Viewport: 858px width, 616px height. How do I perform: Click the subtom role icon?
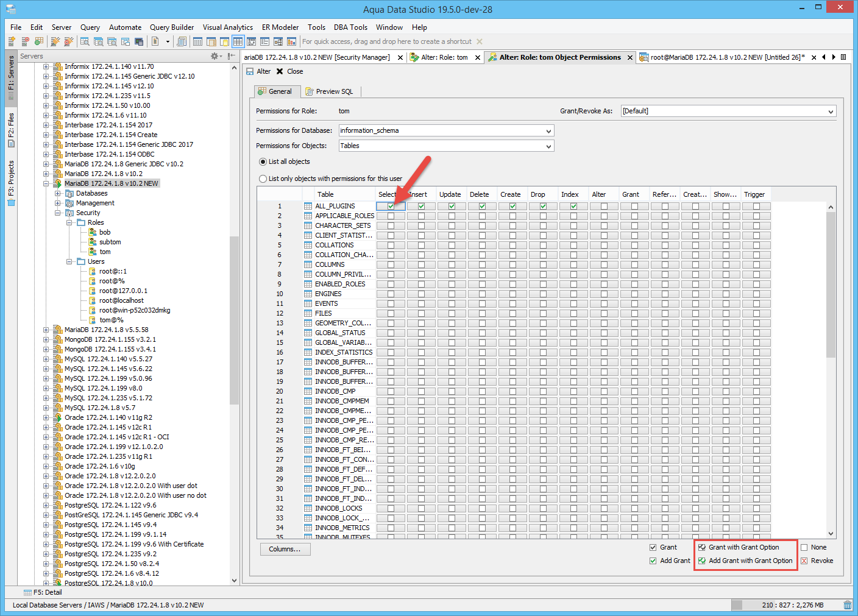point(93,242)
